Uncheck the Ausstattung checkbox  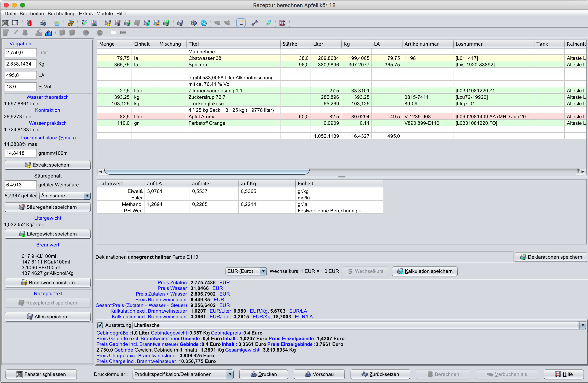point(100,325)
